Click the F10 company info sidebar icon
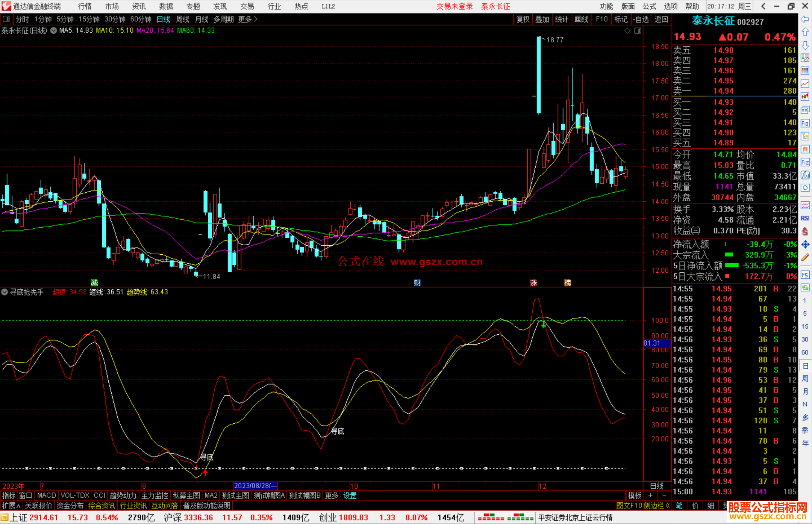 click(805, 123)
